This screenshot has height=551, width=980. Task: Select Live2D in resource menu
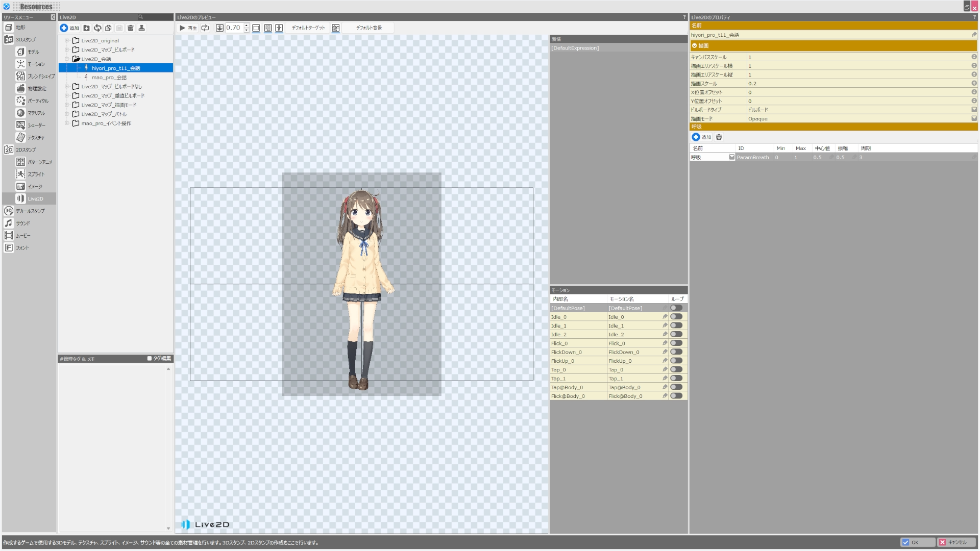29,198
